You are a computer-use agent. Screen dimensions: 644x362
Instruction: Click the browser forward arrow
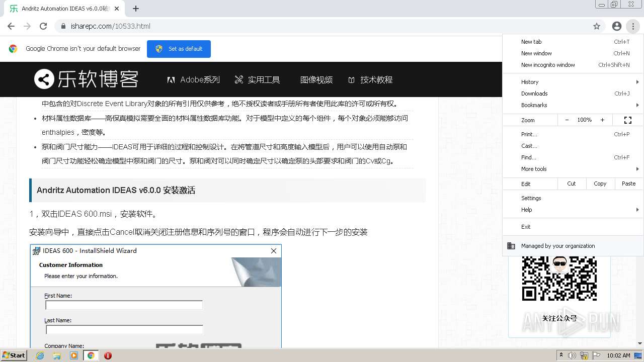click(27, 26)
